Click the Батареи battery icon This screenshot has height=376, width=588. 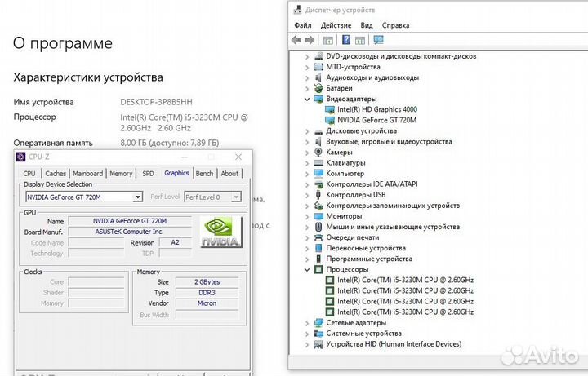[x=318, y=88]
